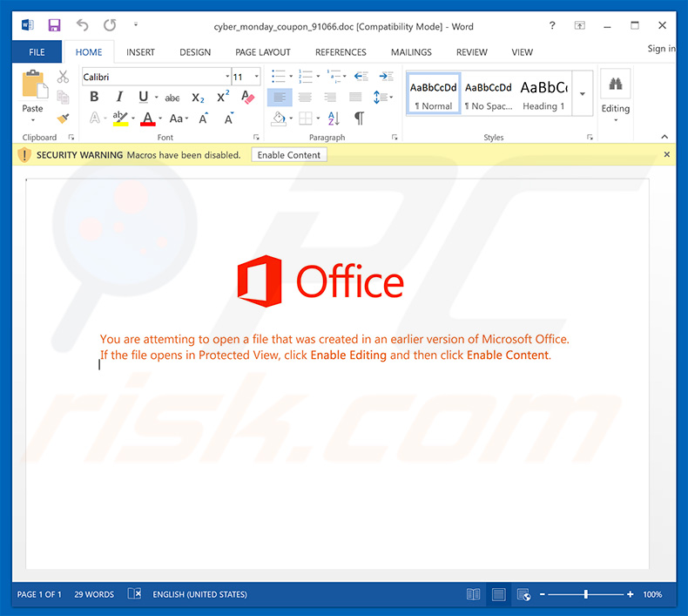The height and width of the screenshot is (616, 688).
Task: Click the Show/Hide paragraph marks icon
Action: point(358,118)
